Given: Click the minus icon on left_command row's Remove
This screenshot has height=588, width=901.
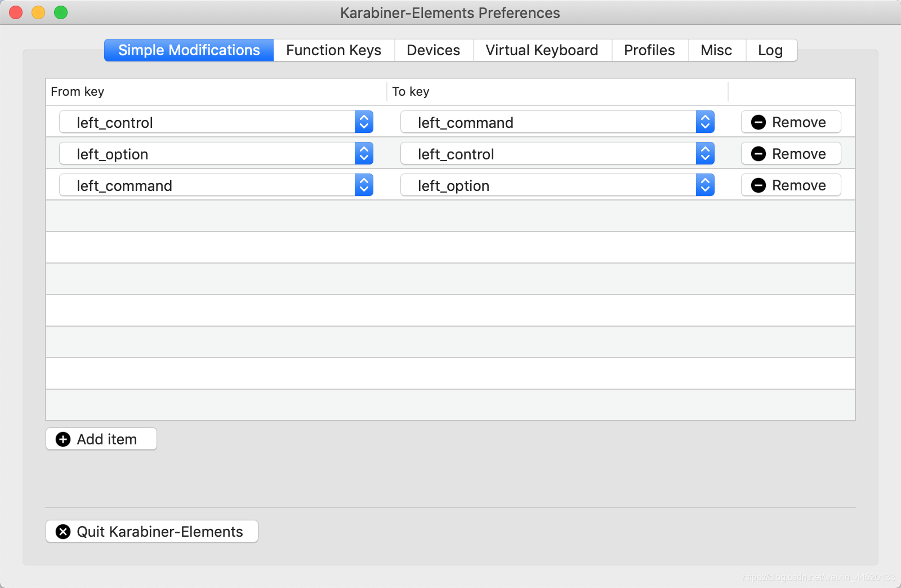Looking at the screenshot, I should click(x=759, y=185).
